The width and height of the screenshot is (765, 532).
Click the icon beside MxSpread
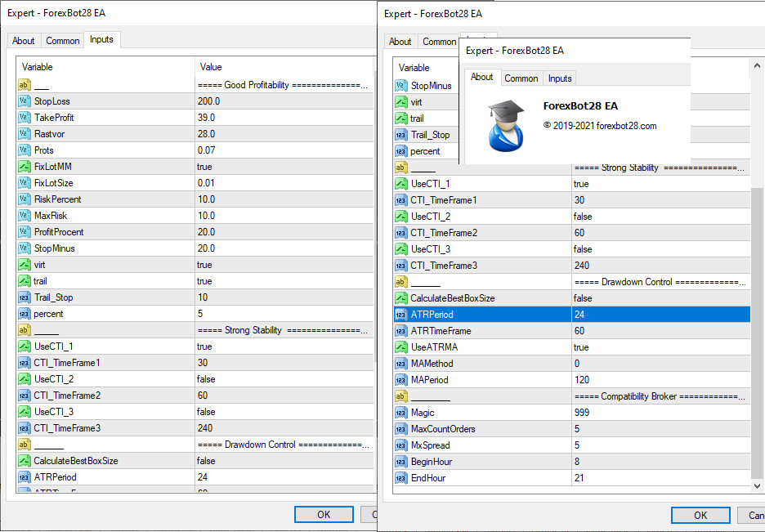coord(401,445)
